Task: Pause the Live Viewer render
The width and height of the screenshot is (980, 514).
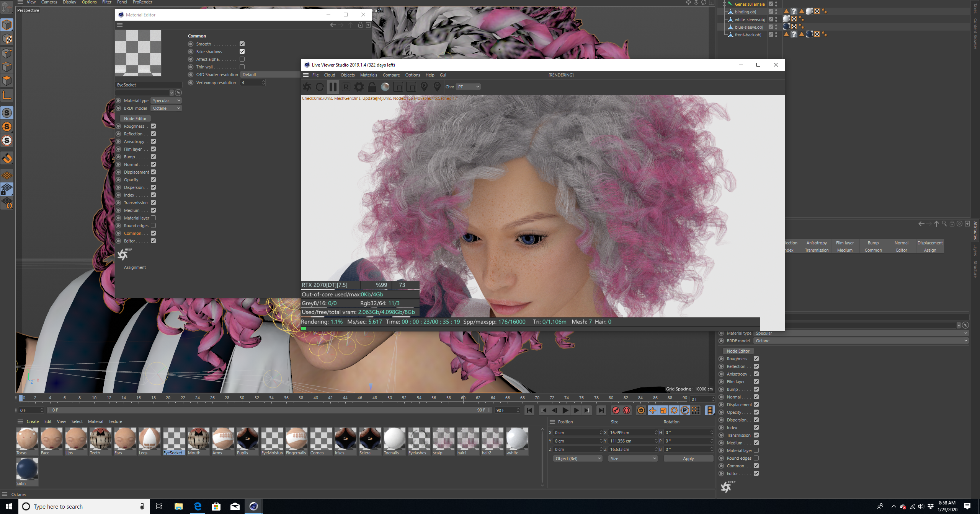Action: click(x=333, y=87)
